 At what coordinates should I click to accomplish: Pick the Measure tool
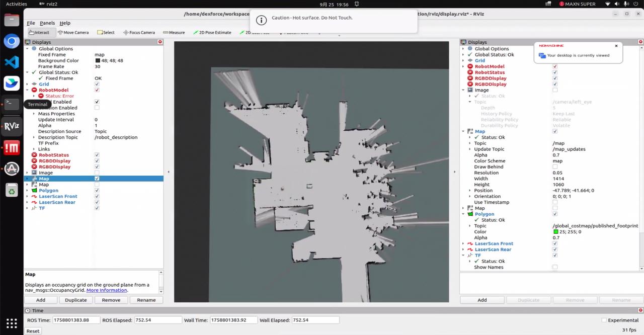pyautogui.click(x=173, y=32)
